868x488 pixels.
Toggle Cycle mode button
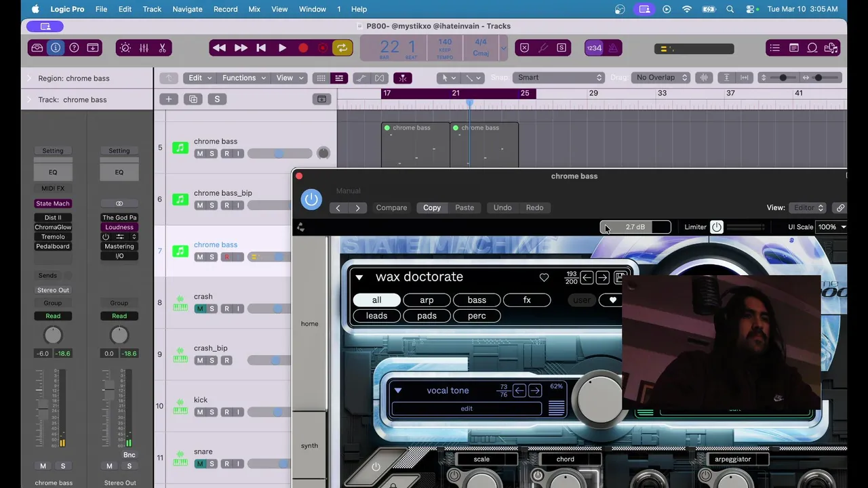[342, 48]
